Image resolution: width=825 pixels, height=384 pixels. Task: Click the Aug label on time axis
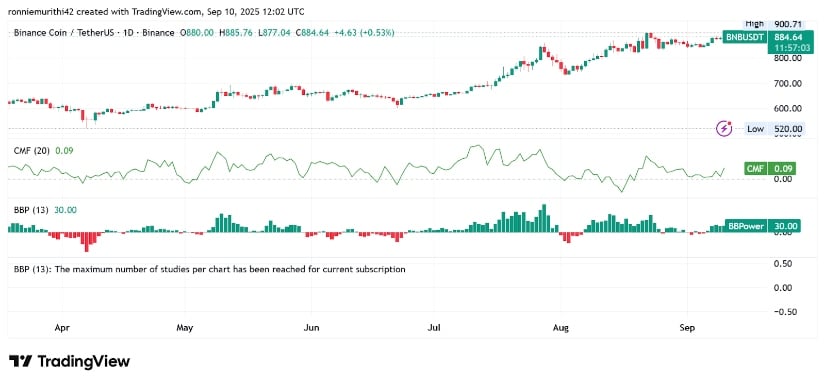coord(561,328)
